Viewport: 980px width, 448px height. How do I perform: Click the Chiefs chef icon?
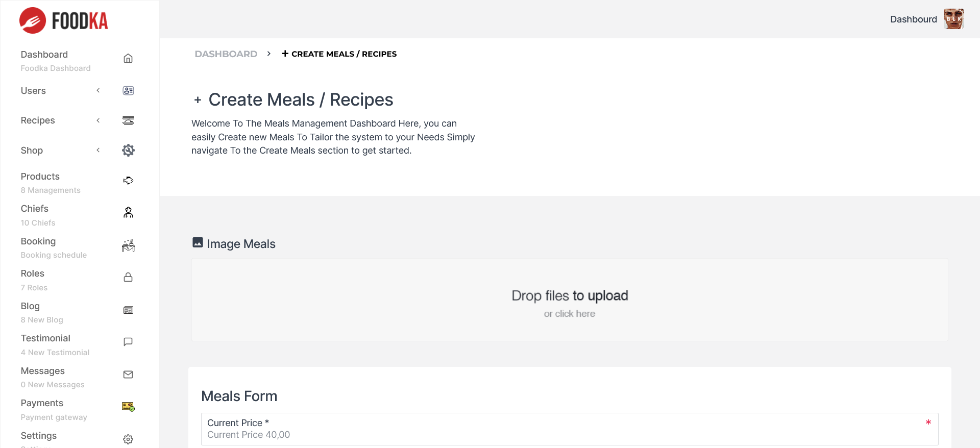click(x=128, y=212)
